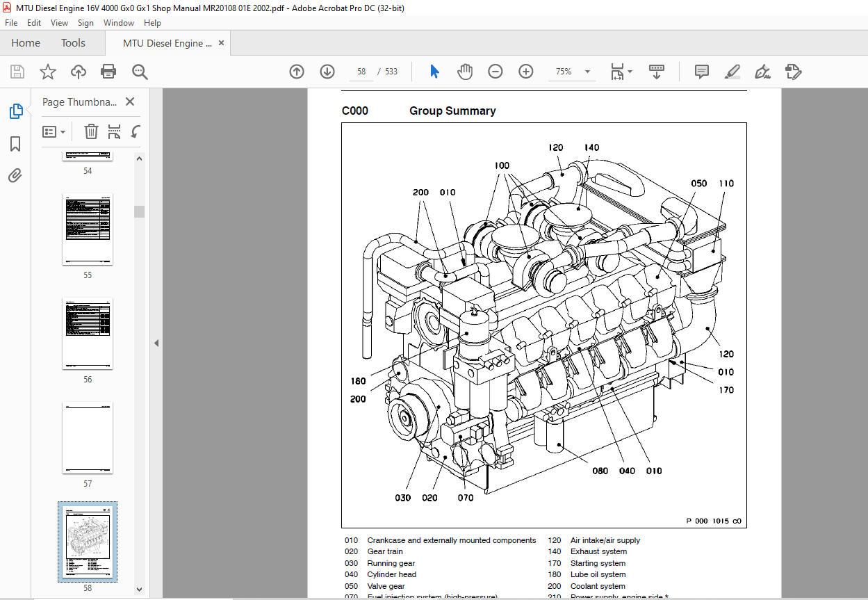Click the 'Running gear' legend entry
The width and height of the screenshot is (868, 600).
pyautogui.click(x=391, y=563)
